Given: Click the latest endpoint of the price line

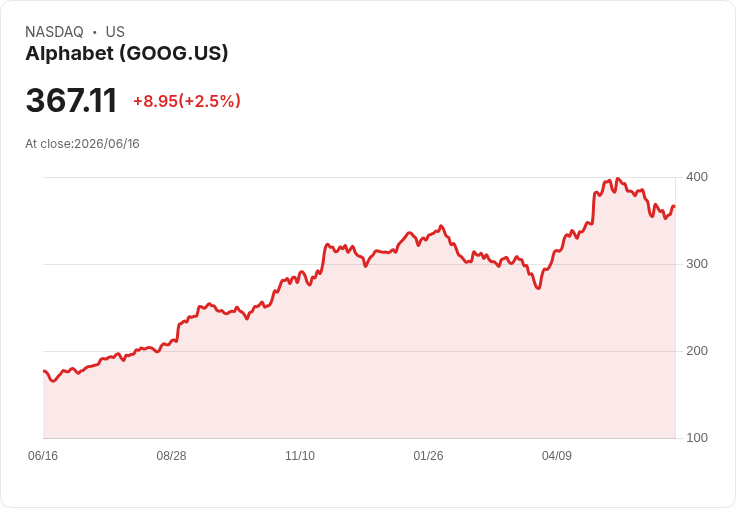Looking at the screenshot, I should [674, 207].
